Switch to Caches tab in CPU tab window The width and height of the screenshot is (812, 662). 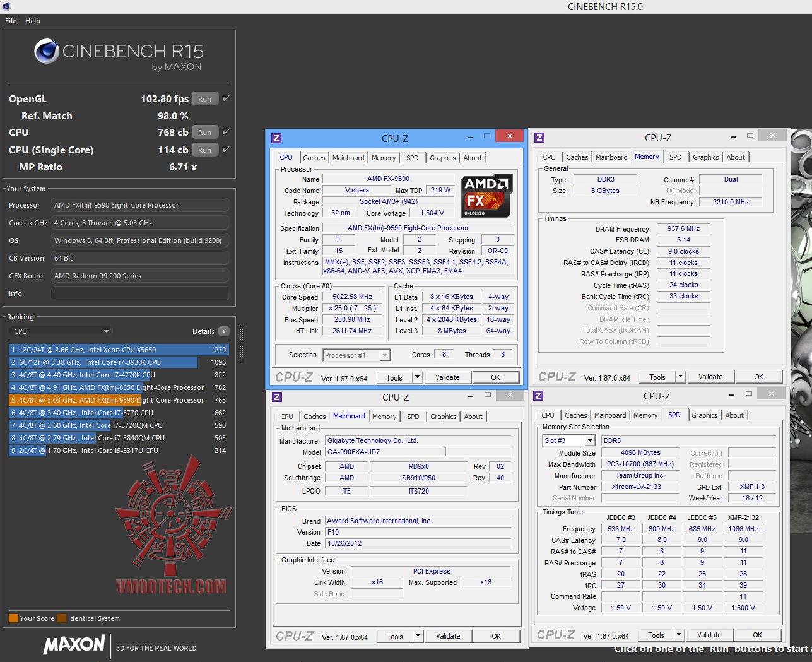pyautogui.click(x=314, y=158)
